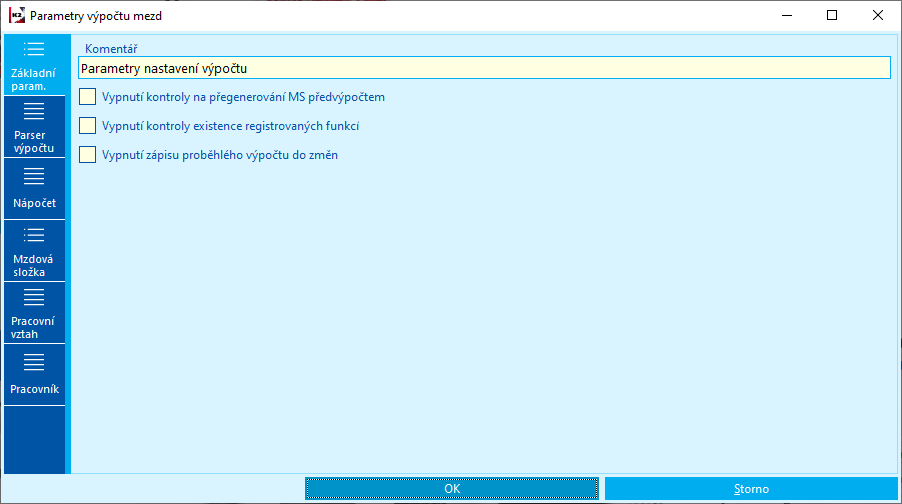
Task: Open the Nápočet sidebar tab
Action: 35,189
